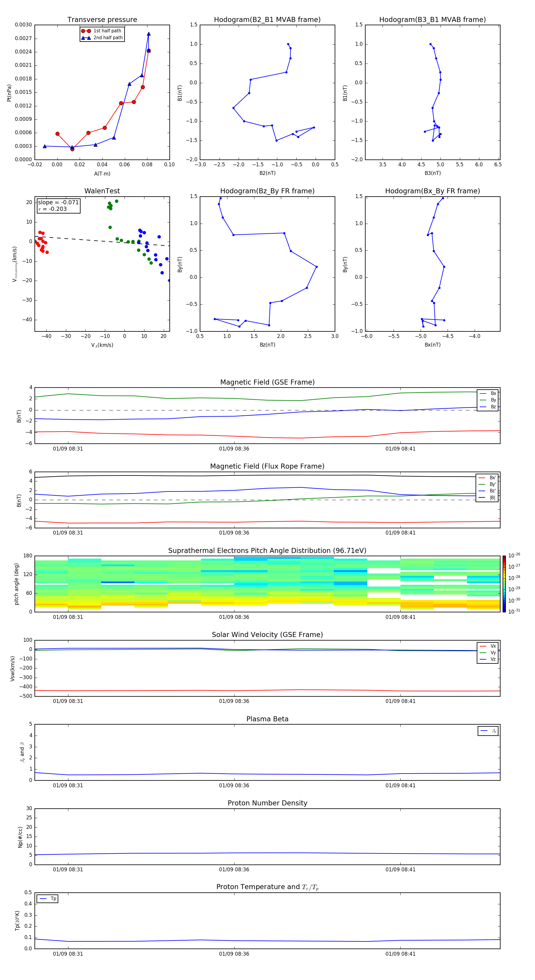The width and height of the screenshot is (535, 980).
Task: Click the "Transverse pressure" plot title
Action: (x=102, y=20)
